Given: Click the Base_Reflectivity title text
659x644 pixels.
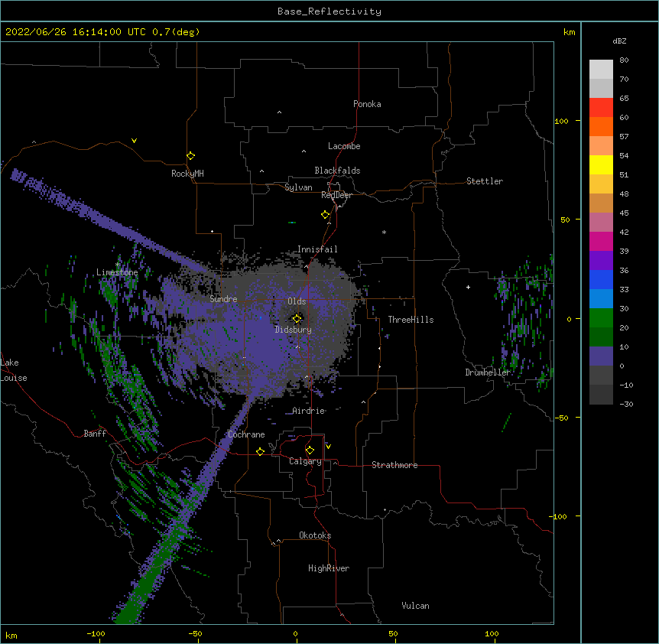Looking at the screenshot, I should pyautogui.click(x=329, y=11).
